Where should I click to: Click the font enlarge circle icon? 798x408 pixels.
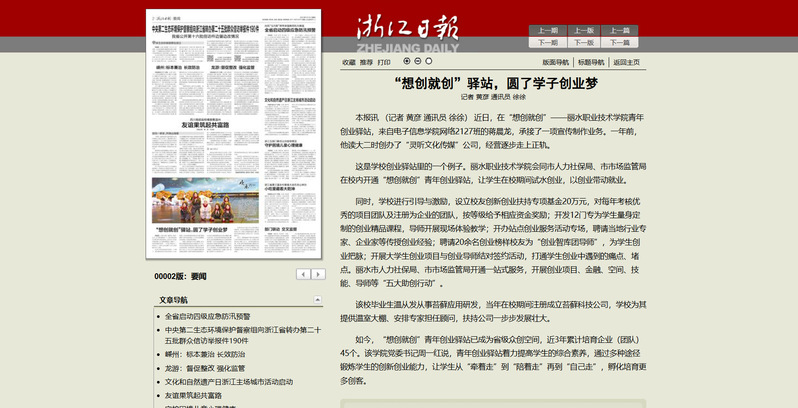pos(407,61)
